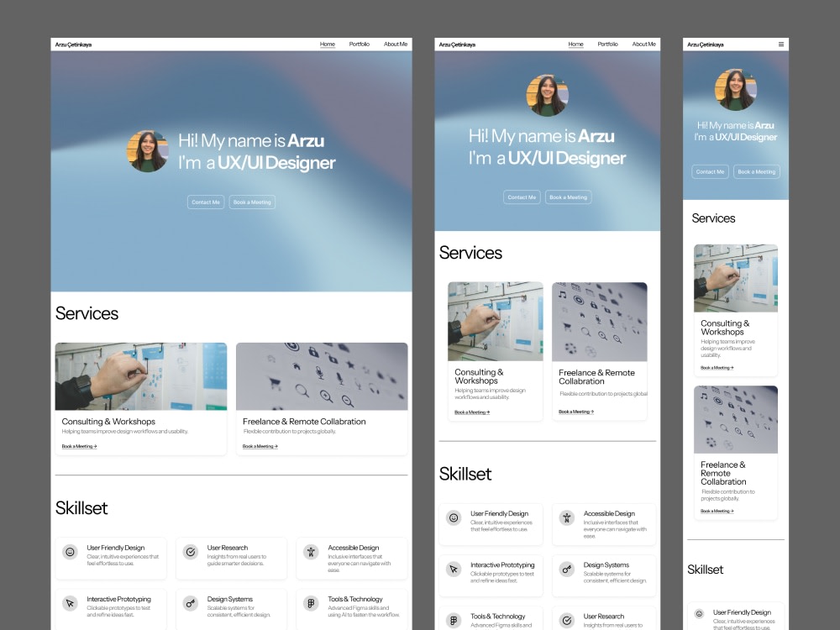The width and height of the screenshot is (840, 630).
Task: Click 'Accessible Design' label in tablet mockup
Action: click(609, 513)
